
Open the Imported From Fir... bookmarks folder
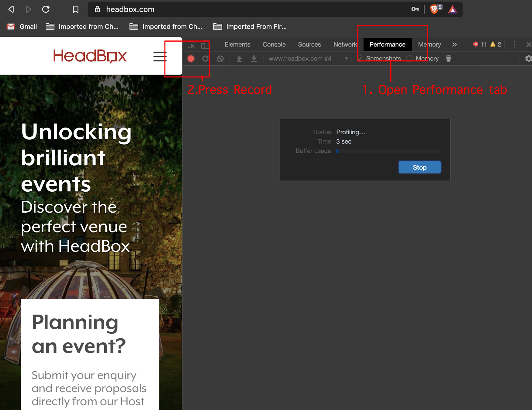(x=250, y=27)
